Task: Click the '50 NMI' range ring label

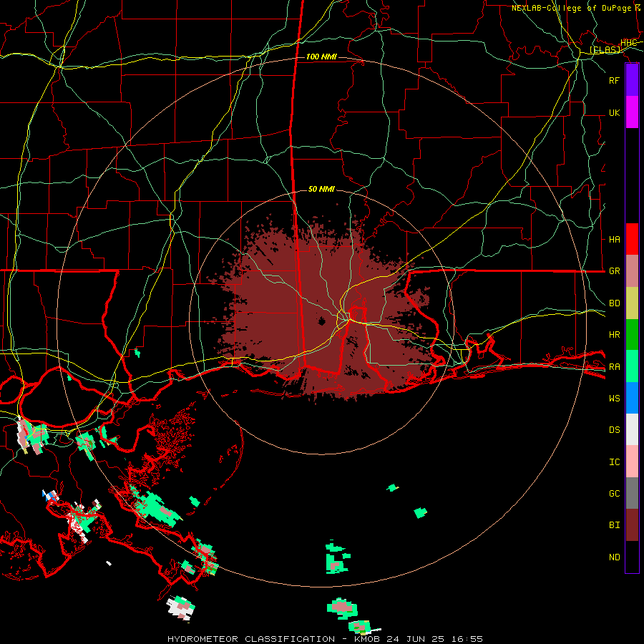Action: (x=321, y=190)
